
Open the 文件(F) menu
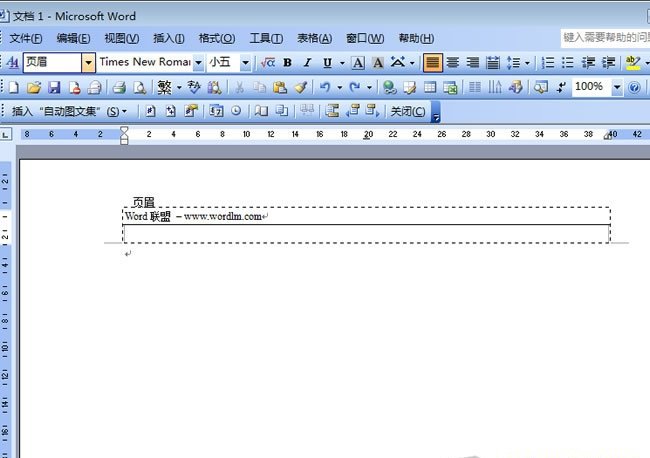pos(26,39)
